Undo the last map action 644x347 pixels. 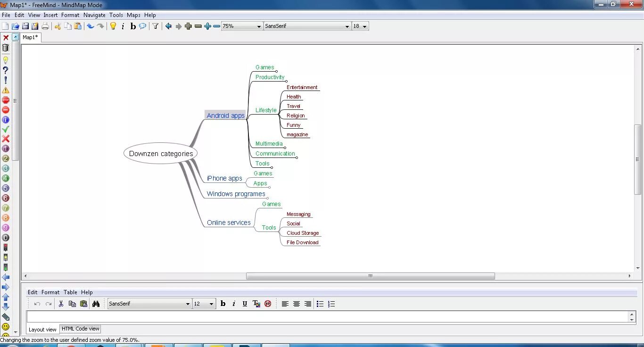91,26
